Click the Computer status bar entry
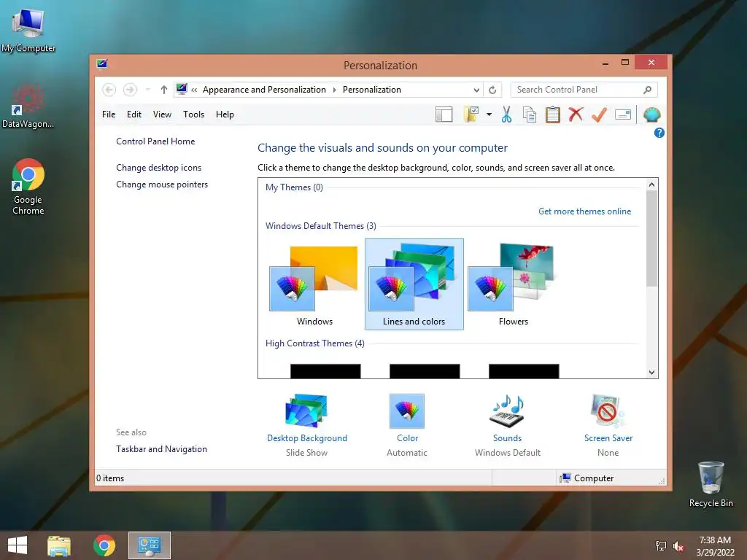Image resolution: width=747 pixels, height=560 pixels. [x=587, y=478]
